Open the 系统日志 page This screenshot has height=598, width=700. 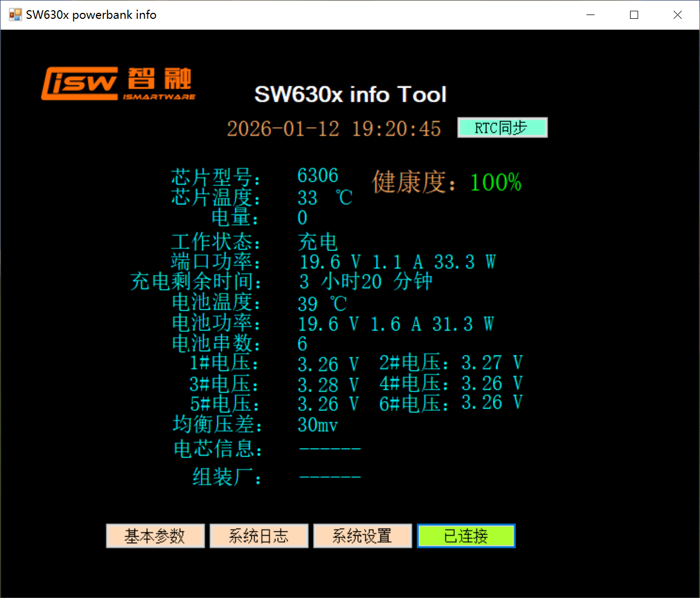259,536
